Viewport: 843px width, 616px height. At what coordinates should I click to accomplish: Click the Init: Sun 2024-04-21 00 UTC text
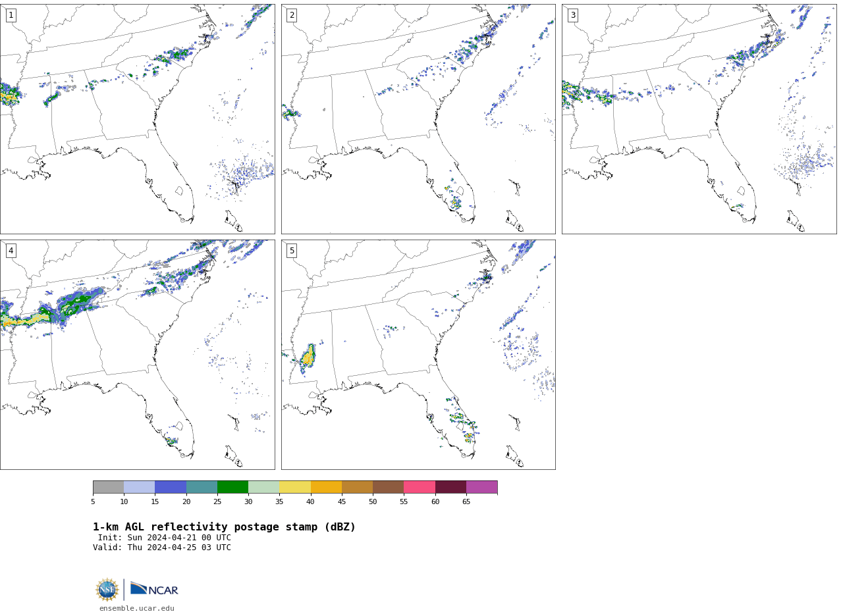coord(165,538)
